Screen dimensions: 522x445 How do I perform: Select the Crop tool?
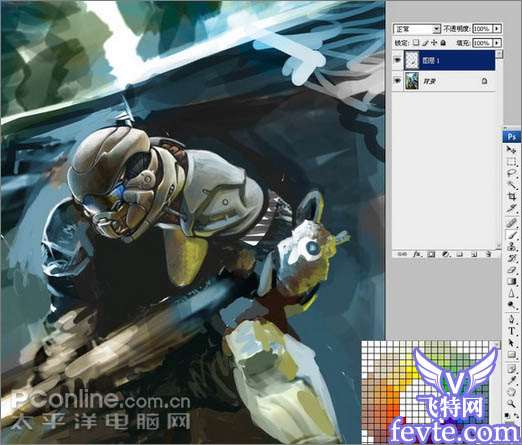[511, 197]
